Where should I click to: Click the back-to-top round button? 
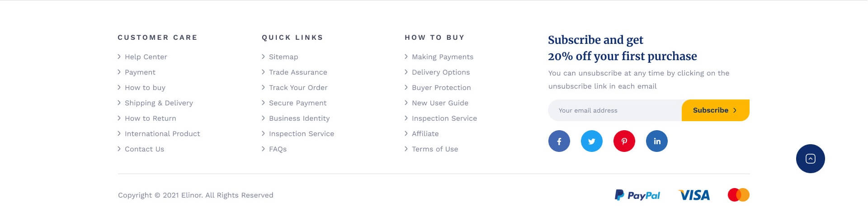[811, 159]
